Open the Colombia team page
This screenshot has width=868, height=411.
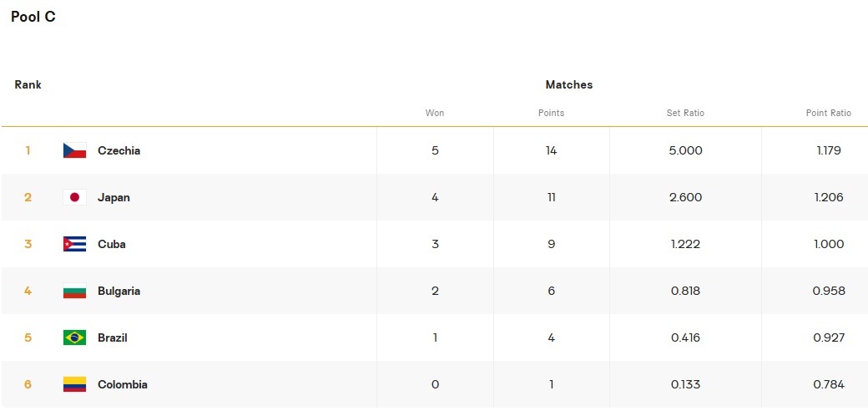pos(122,384)
